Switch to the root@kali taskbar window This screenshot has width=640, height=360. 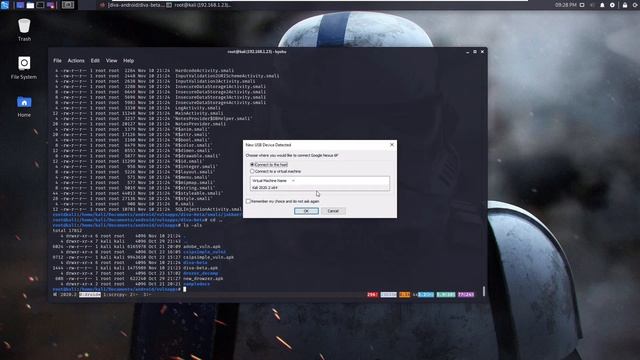(199, 5)
